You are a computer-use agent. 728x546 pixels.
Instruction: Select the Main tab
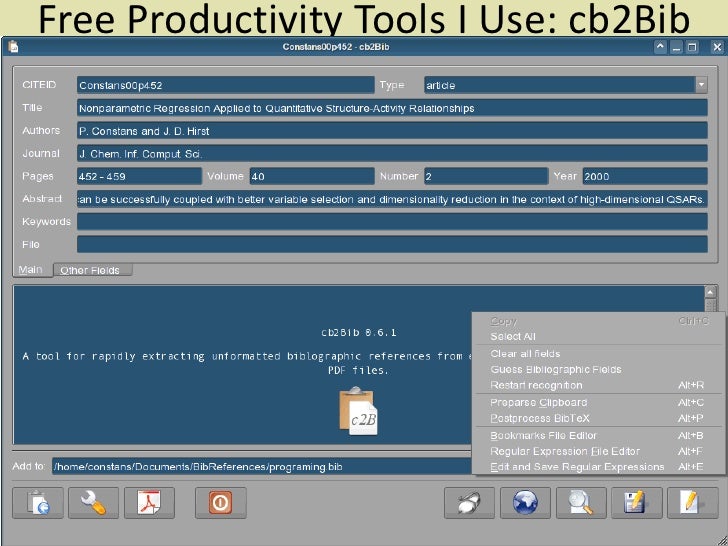(31, 270)
